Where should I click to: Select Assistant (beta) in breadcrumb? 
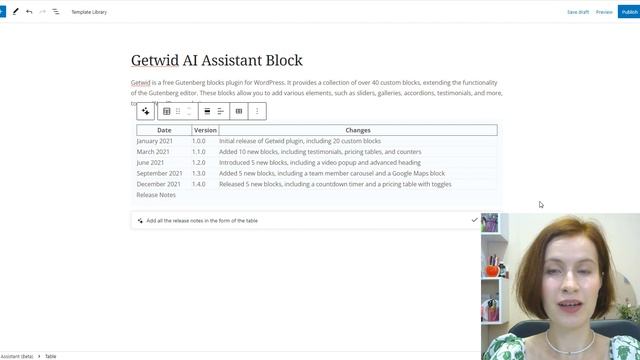(x=17, y=356)
